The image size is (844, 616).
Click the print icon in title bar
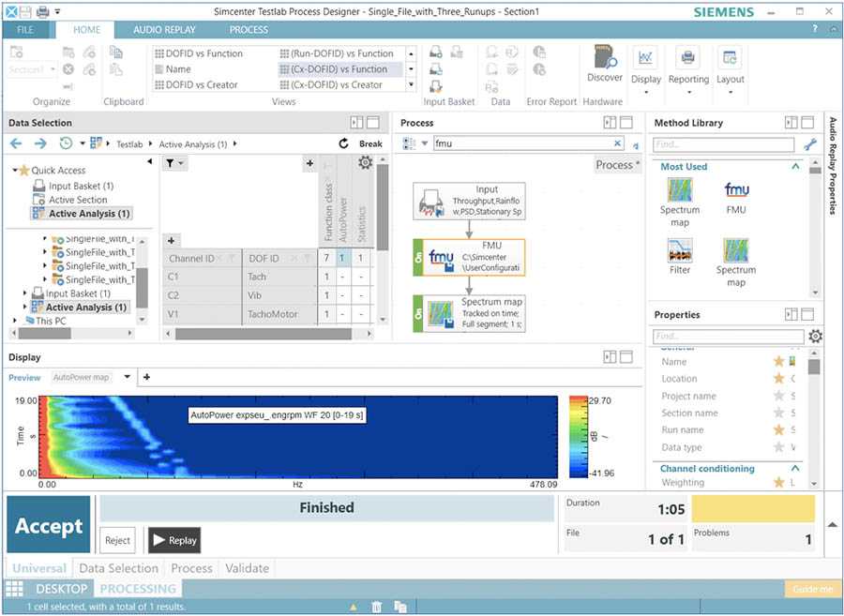coord(42,11)
